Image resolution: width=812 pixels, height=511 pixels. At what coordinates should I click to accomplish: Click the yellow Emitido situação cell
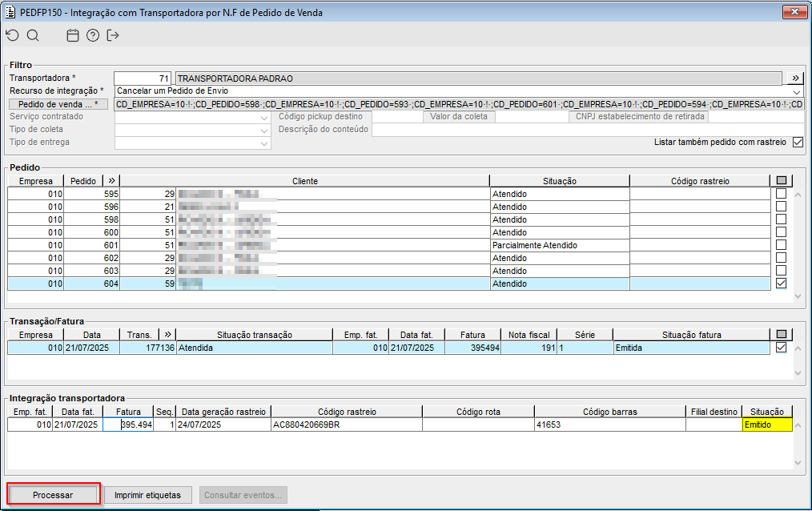pyautogui.click(x=767, y=424)
